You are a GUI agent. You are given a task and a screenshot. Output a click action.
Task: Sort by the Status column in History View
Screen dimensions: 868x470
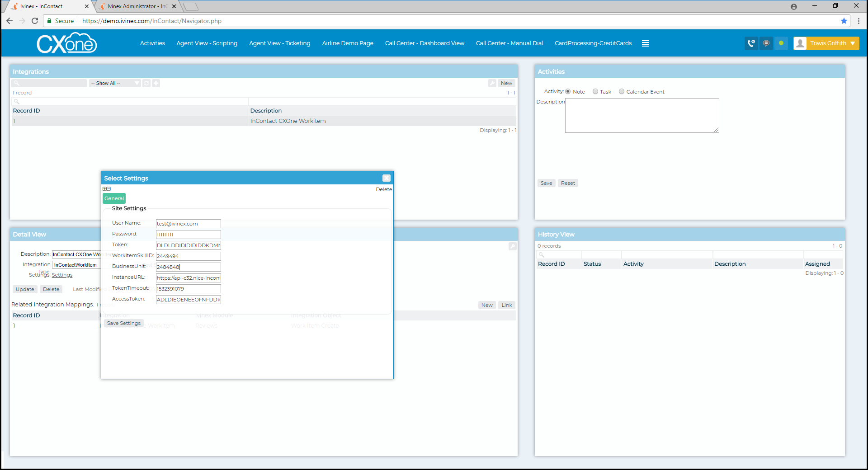(592, 264)
